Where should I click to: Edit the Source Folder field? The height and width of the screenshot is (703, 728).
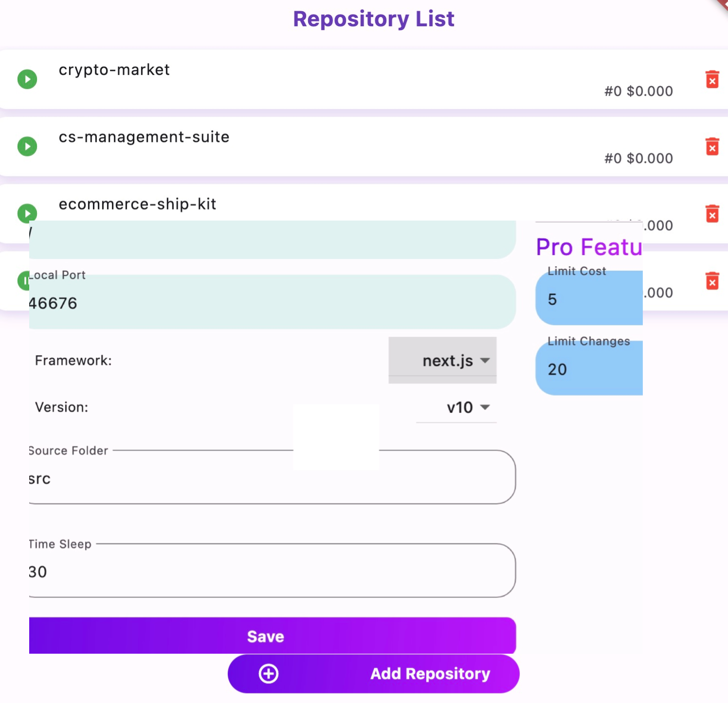pos(272,479)
